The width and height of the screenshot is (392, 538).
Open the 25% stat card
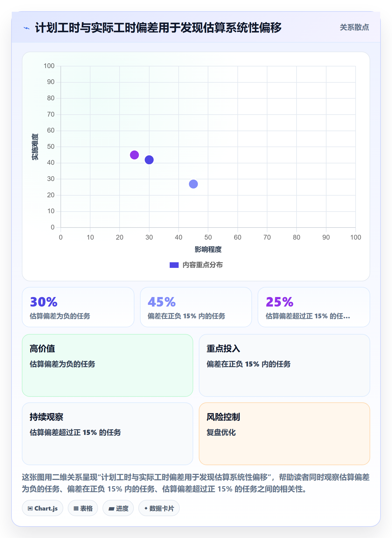[314, 307]
